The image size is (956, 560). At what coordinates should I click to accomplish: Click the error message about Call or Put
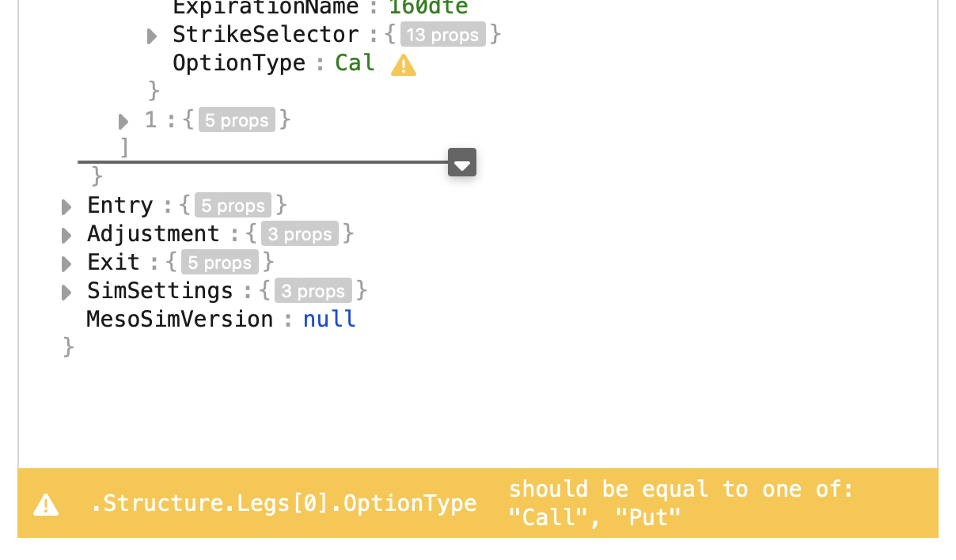point(681,503)
